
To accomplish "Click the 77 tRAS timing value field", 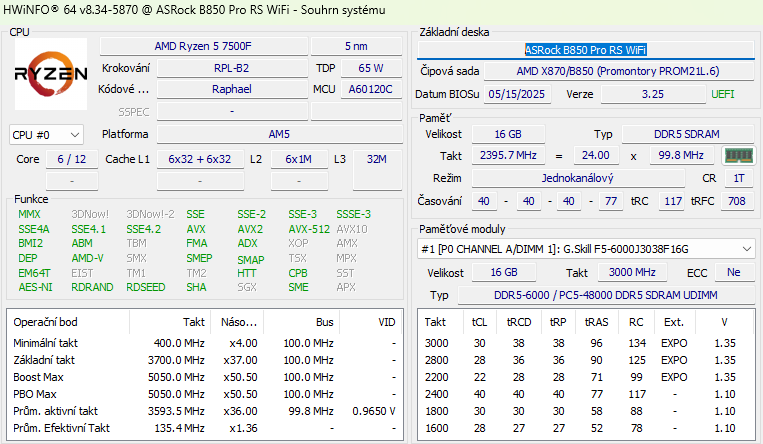I will click(x=611, y=201).
